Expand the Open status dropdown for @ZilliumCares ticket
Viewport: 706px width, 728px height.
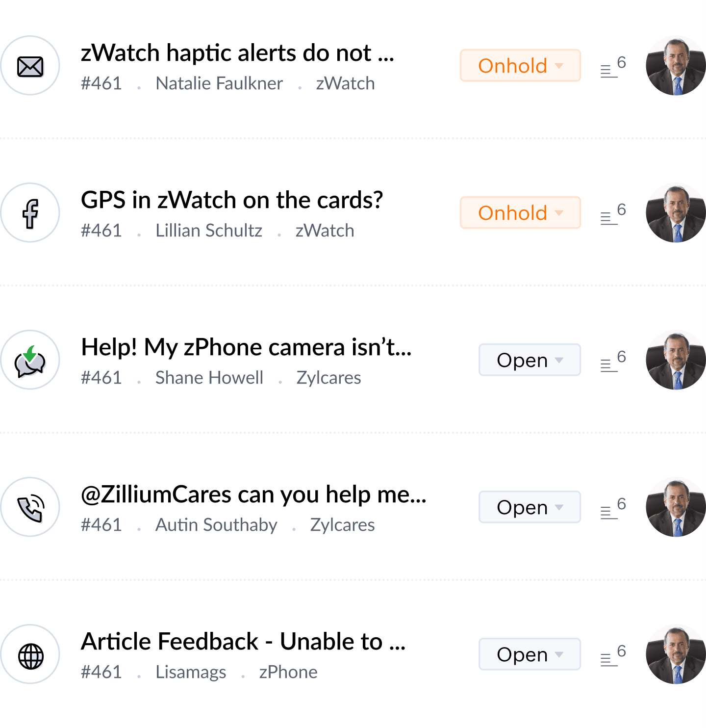pyautogui.click(x=529, y=507)
